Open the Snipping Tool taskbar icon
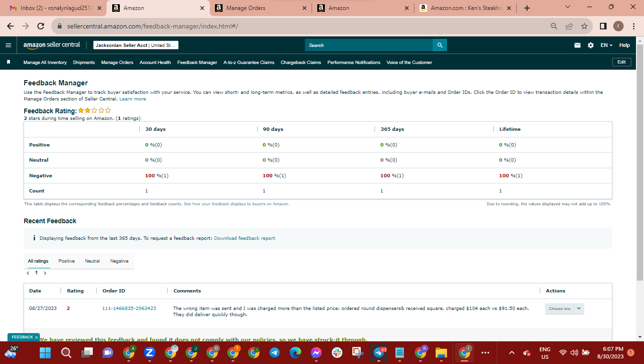Image resolution: width=644 pixels, height=364 pixels. (358, 353)
